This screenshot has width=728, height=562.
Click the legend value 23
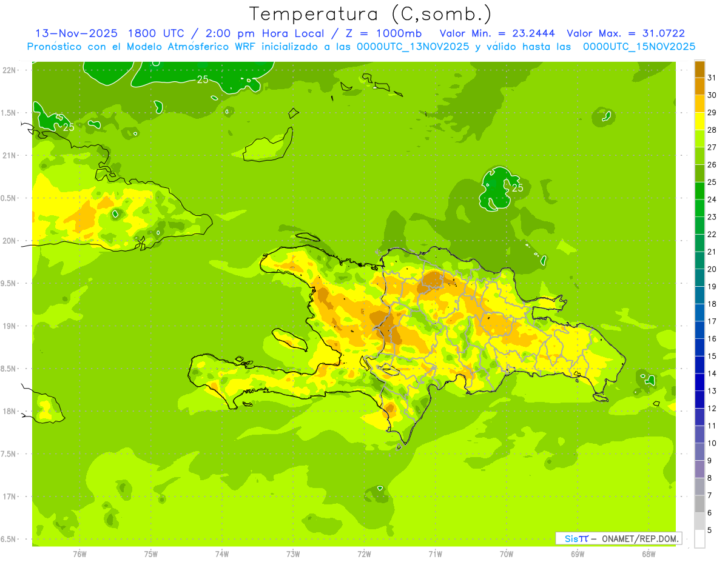pos(712,217)
